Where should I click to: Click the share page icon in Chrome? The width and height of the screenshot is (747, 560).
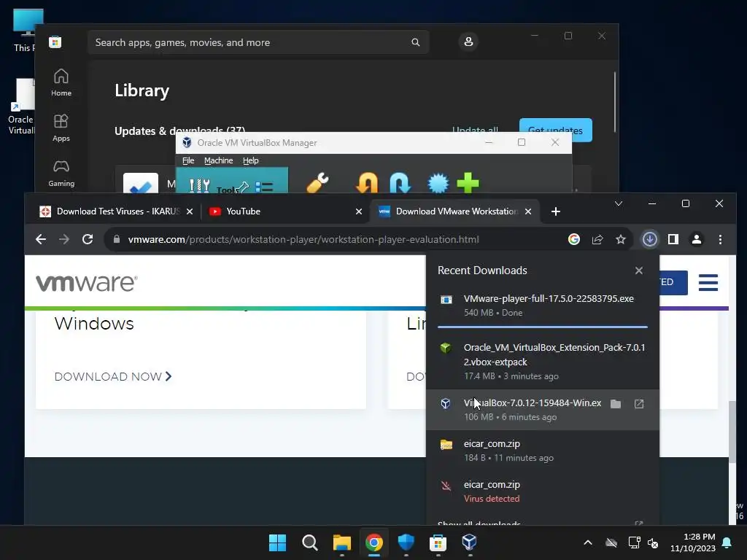point(597,239)
